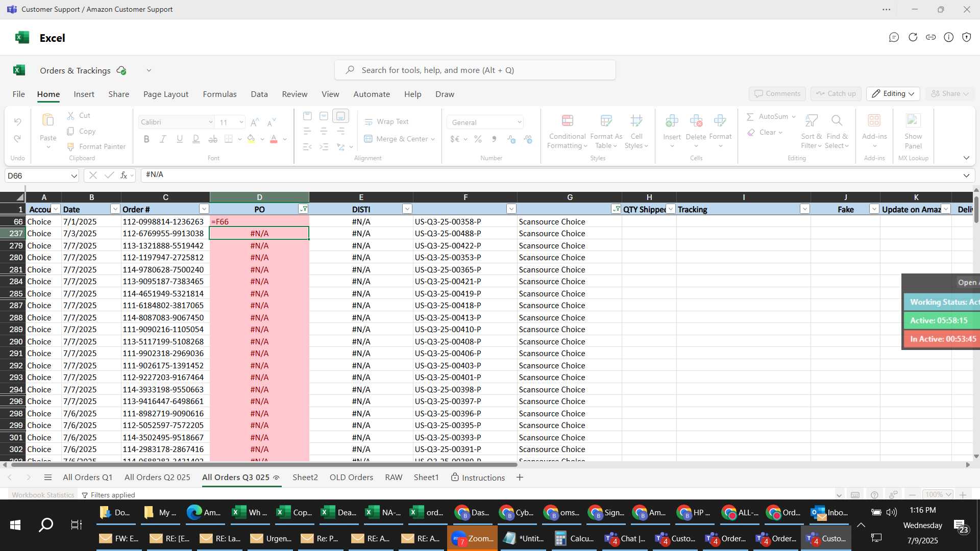This screenshot has width=980, height=551.
Task: Decrease font size with the small A icon
Action: pos(272,122)
